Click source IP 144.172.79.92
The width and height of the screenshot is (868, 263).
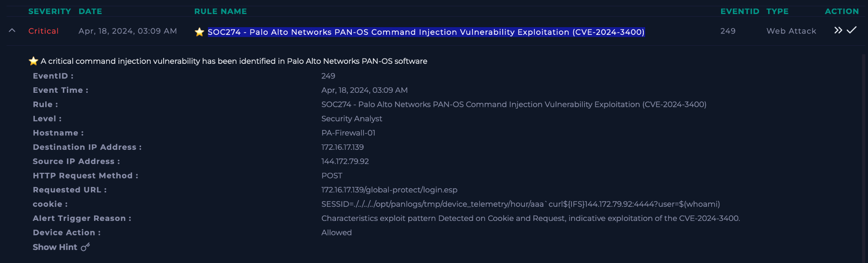[345, 161]
